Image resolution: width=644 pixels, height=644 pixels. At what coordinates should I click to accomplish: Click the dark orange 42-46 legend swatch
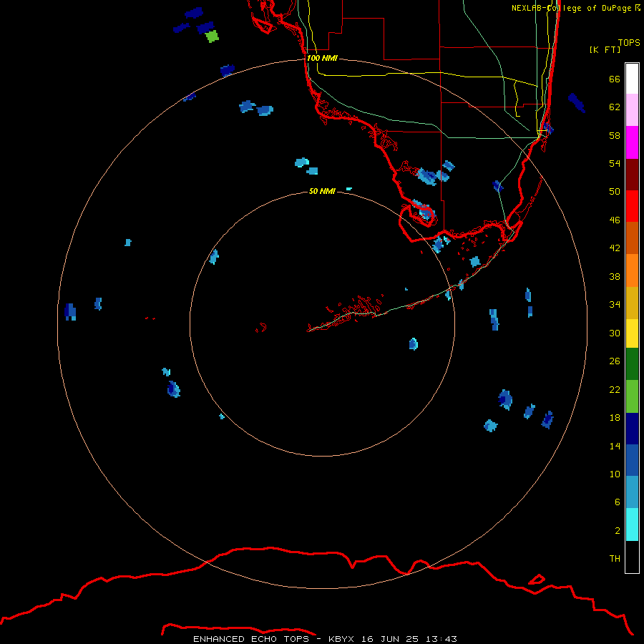click(632, 238)
